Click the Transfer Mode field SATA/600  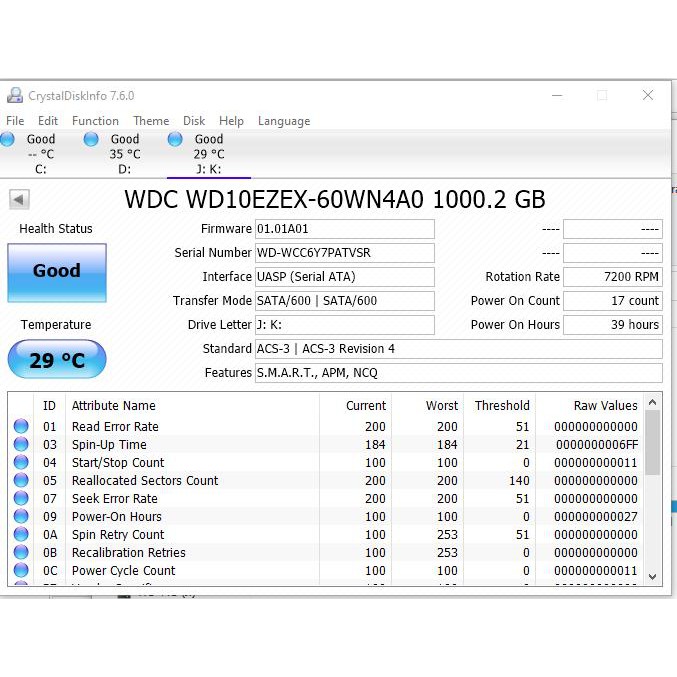[345, 301]
